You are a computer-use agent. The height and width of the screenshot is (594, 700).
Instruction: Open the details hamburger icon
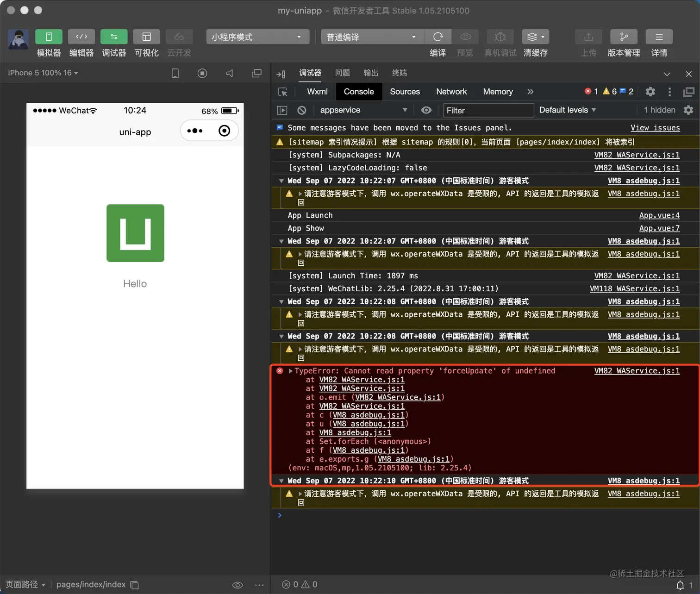click(659, 37)
